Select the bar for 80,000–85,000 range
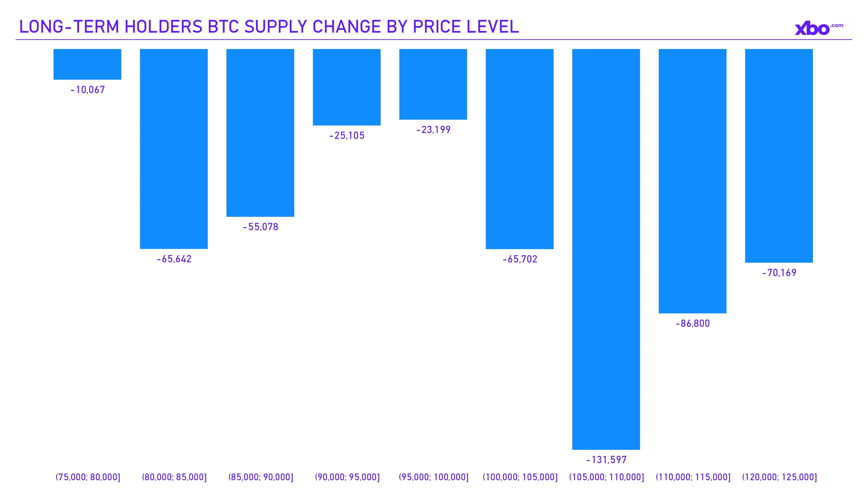The image size is (868, 502). click(173, 148)
